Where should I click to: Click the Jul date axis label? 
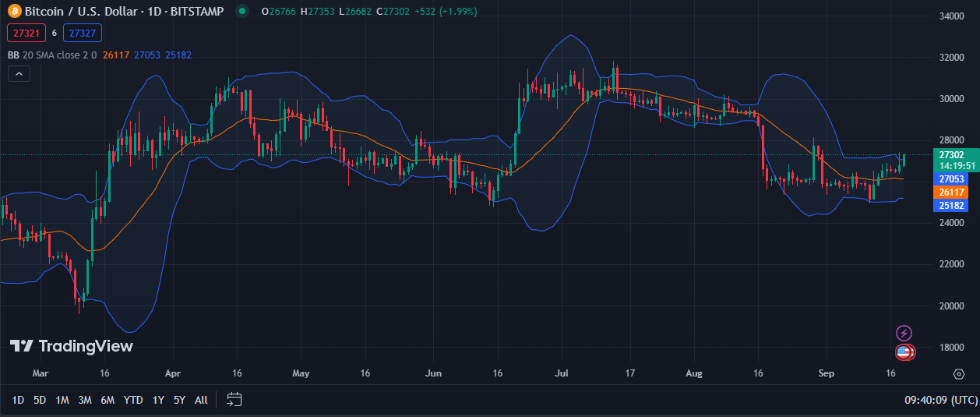[562, 374]
